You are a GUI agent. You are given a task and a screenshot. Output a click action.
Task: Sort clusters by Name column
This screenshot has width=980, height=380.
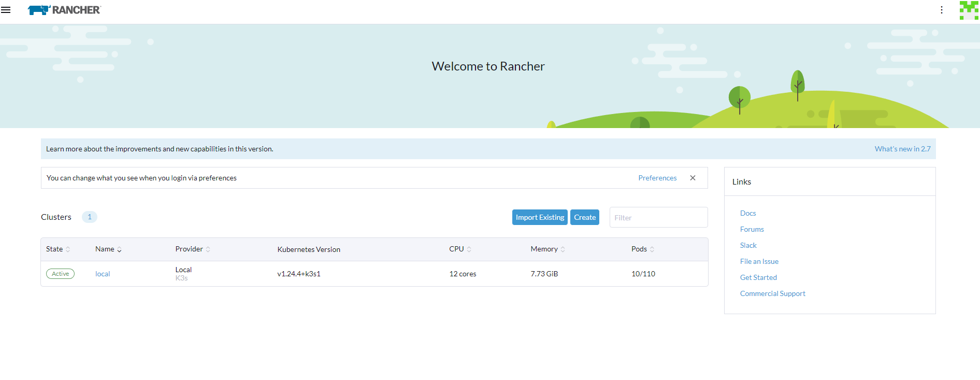click(x=108, y=249)
